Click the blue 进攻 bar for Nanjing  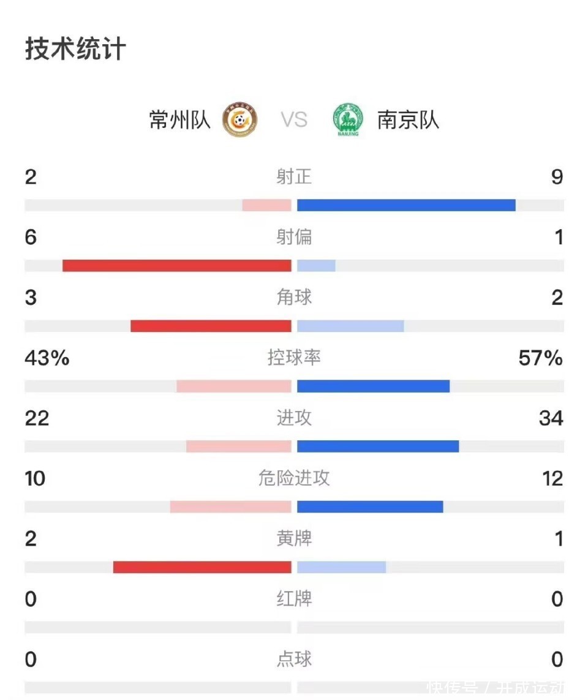[378, 446]
